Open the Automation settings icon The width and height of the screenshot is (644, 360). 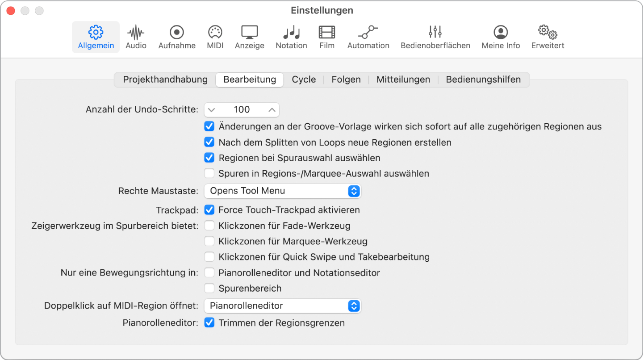coord(368,37)
